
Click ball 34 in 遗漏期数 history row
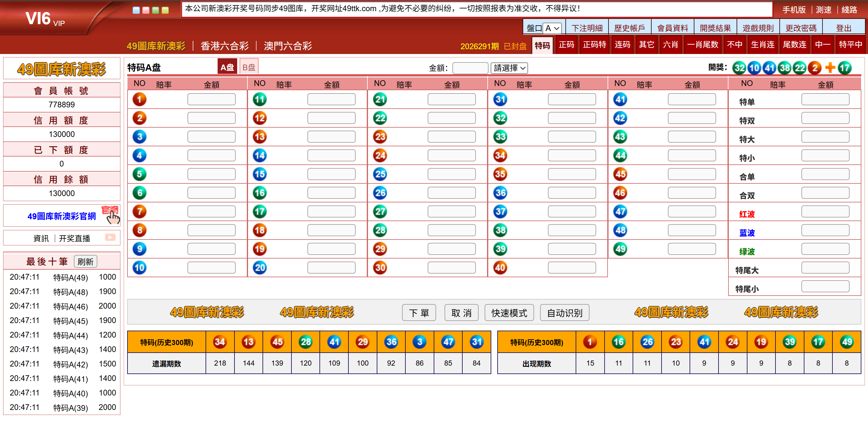tap(220, 342)
